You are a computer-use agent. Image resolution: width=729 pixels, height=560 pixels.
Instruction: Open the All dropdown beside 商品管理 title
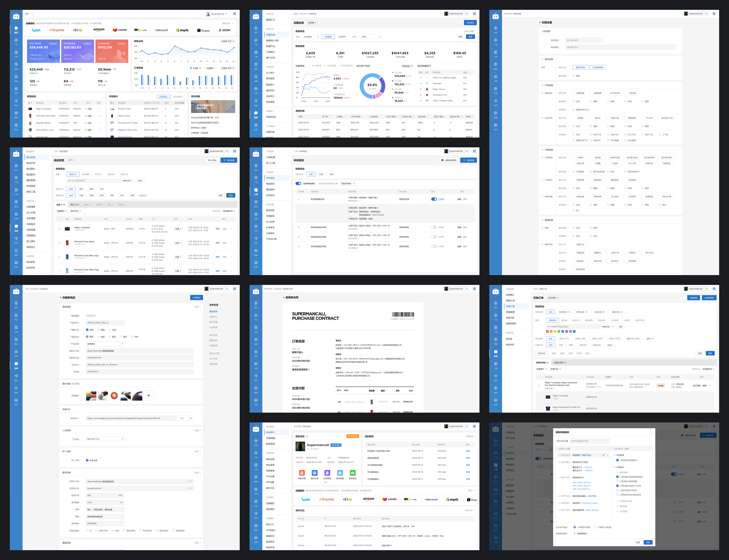click(71, 160)
